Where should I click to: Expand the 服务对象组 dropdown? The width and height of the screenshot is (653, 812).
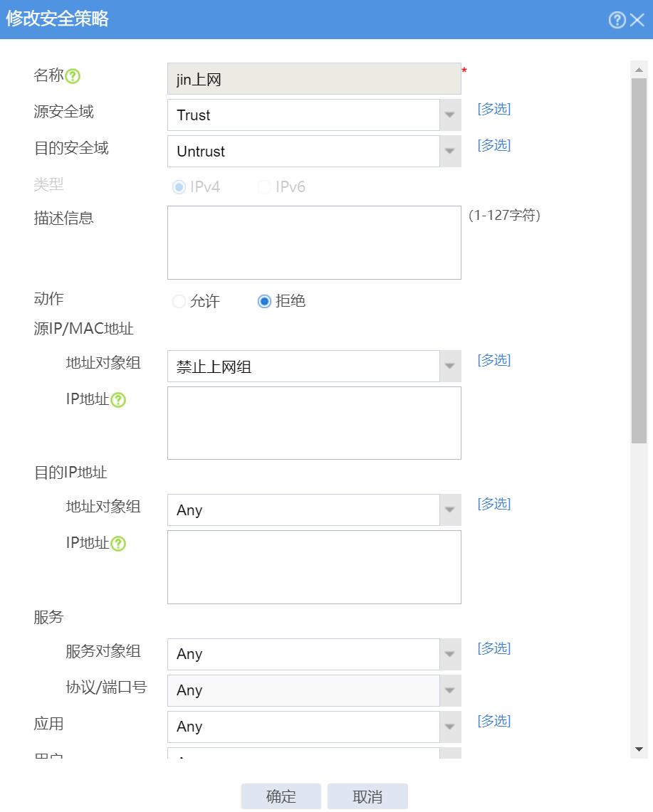point(449,654)
